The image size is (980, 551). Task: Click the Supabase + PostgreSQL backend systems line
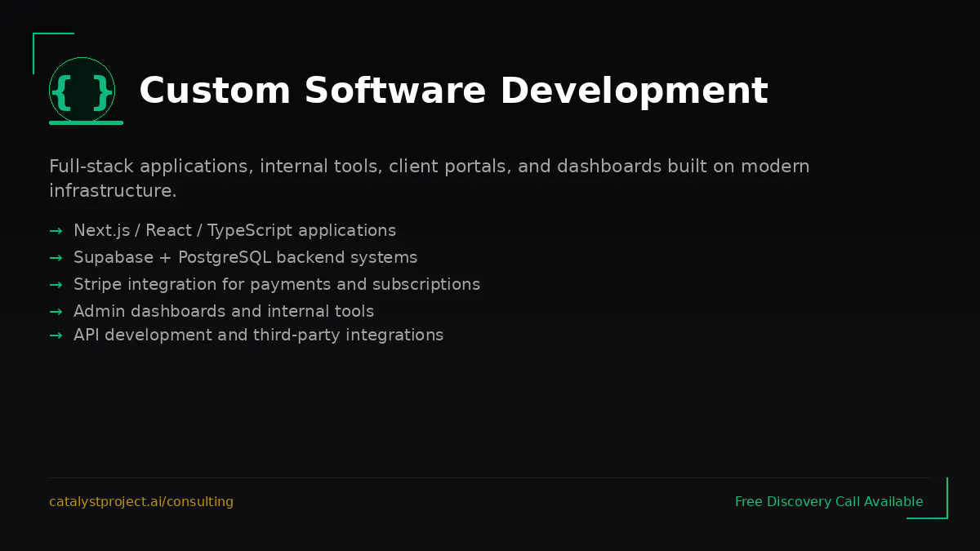pyautogui.click(x=245, y=258)
